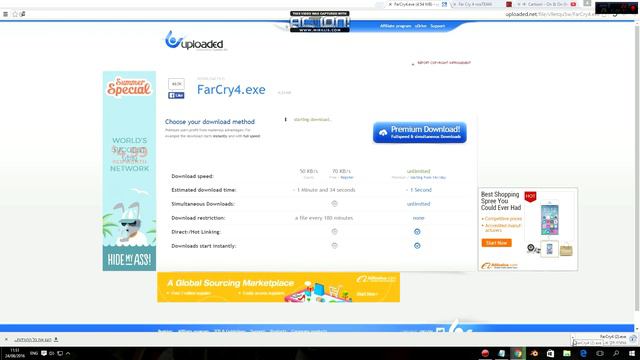Image resolution: width=640 pixels, height=360 pixels.
Task: Open File Explorer from the taskbar
Action: pyautogui.click(x=567, y=353)
